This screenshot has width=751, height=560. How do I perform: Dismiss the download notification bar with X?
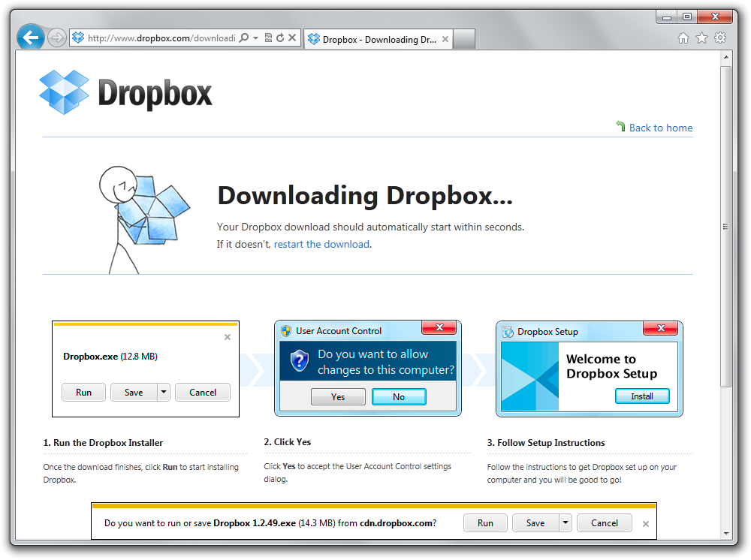pos(646,524)
